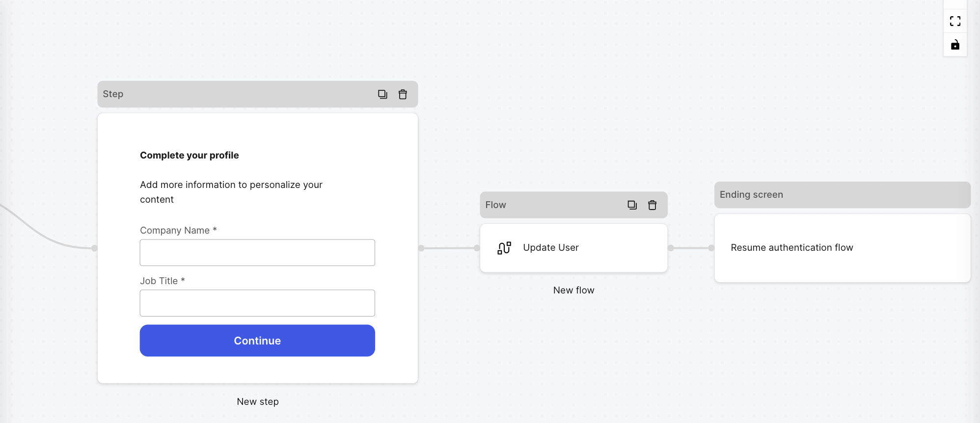
Task: Duplicate the Step node
Action: click(x=382, y=94)
